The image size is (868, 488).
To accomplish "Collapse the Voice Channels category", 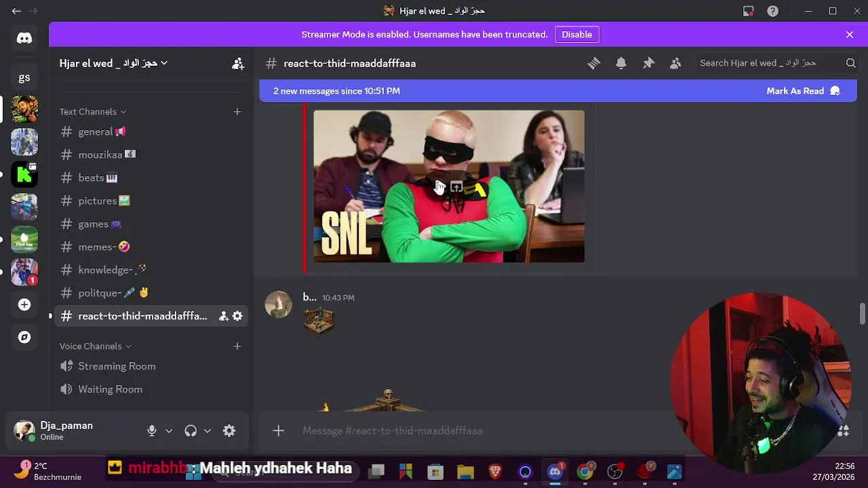I will coord(95,346).
